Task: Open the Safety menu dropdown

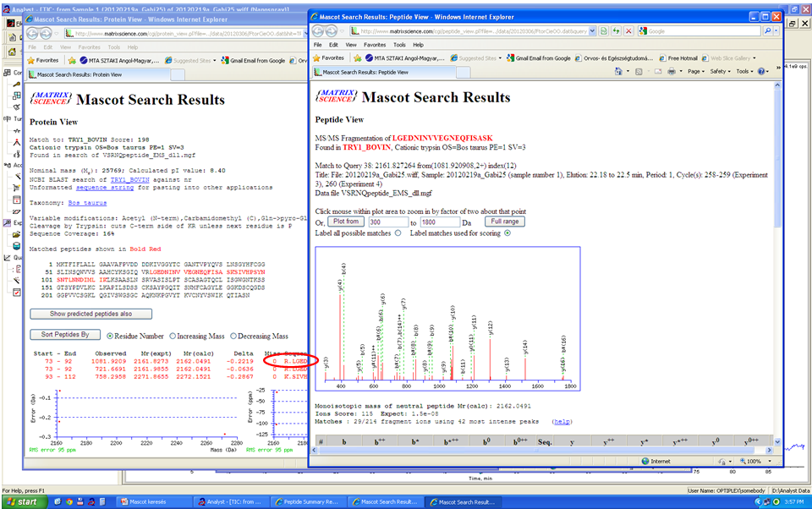Action: point(720,72)
